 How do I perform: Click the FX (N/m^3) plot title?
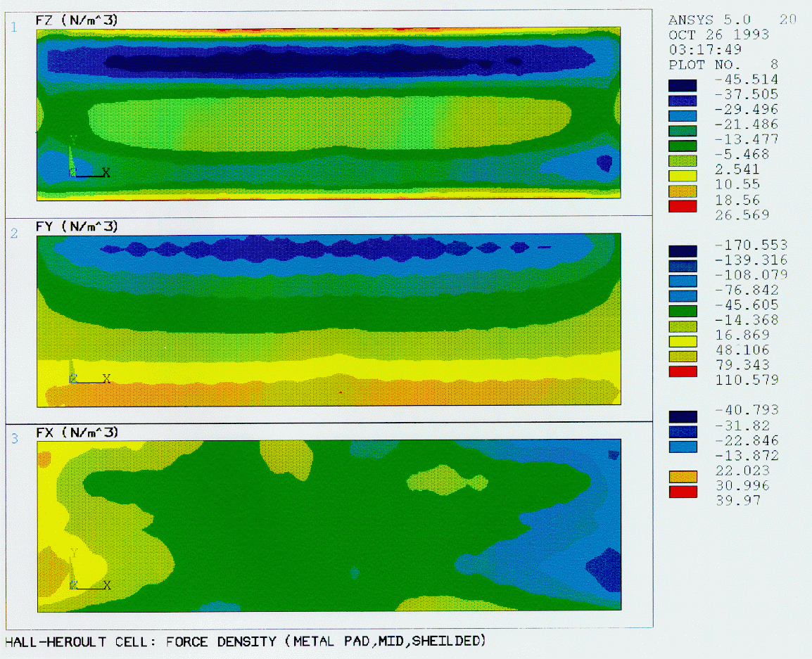click(76, 432)
